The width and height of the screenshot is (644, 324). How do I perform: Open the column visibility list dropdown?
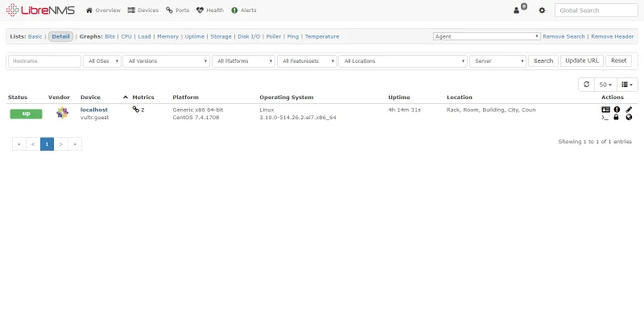point(629,84)
